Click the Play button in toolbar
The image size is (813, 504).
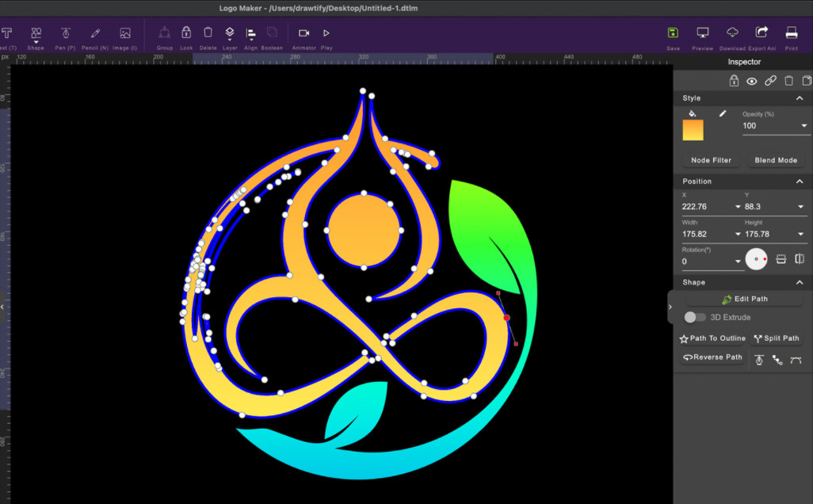pos(326,33)
